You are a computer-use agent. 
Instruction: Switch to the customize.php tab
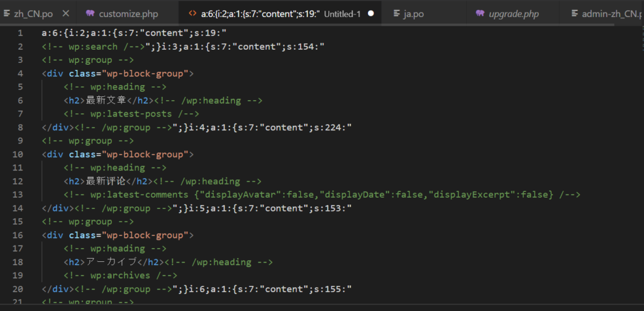tap(129, 13)
